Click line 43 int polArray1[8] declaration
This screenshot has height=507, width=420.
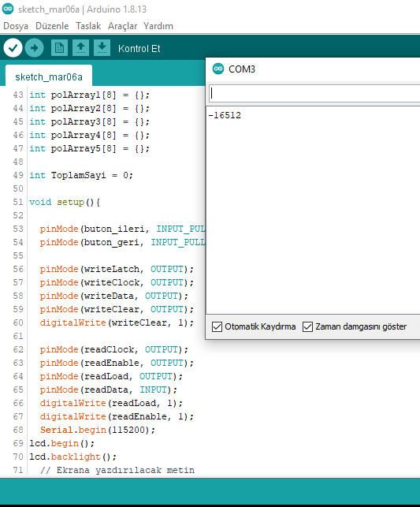coord(90,95)
